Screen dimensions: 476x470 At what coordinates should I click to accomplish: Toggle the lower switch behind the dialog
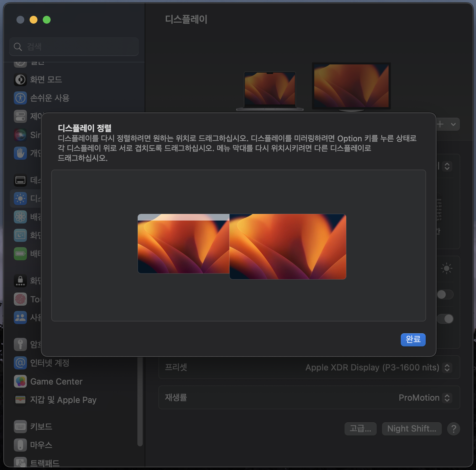click(445, 319)
